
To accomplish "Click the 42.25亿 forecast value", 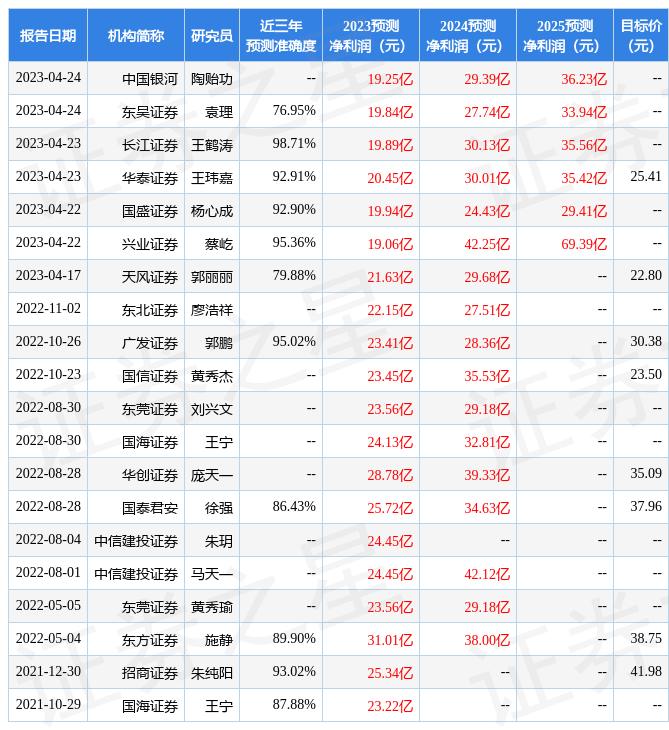I will 487,244.
